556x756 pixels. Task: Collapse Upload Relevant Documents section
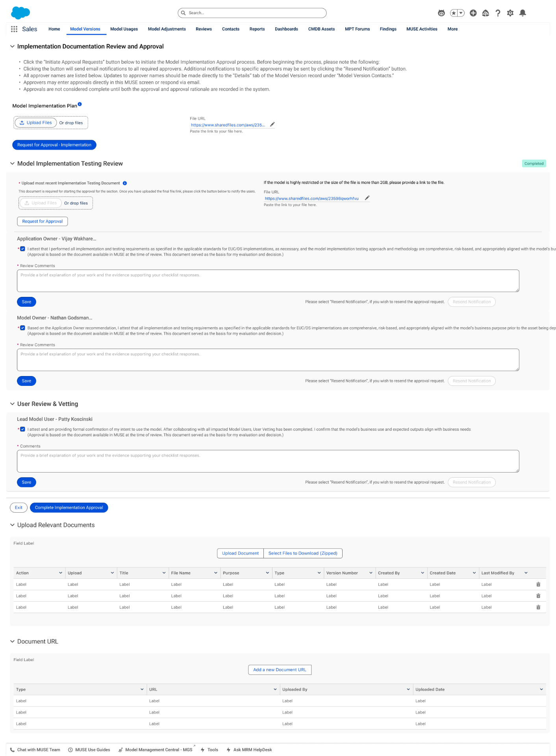tap(12, 525)
